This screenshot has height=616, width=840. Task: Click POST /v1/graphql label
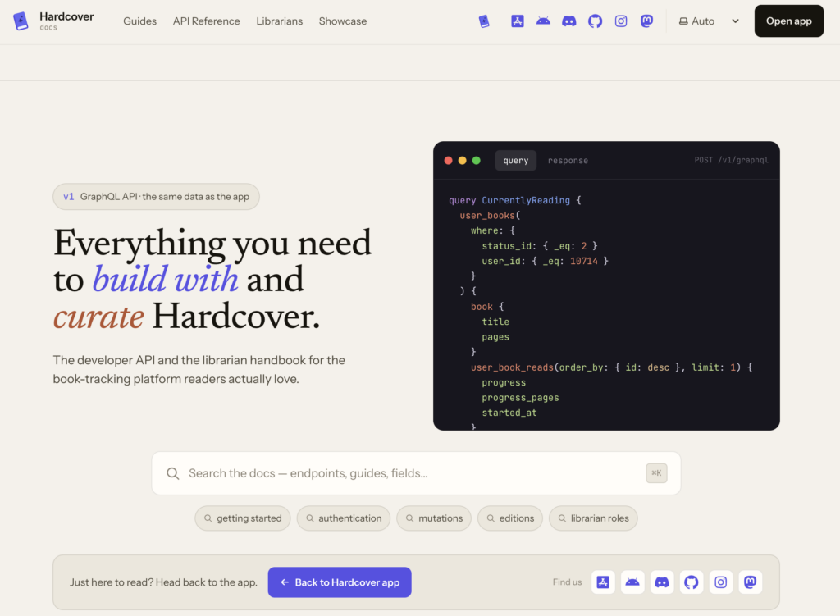pos(731,160)
